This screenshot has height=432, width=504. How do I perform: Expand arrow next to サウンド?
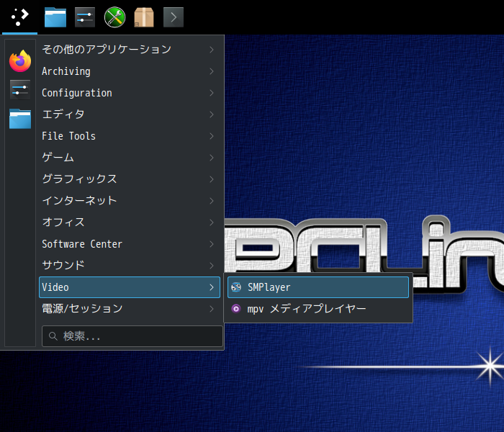(x=212, y=266)
